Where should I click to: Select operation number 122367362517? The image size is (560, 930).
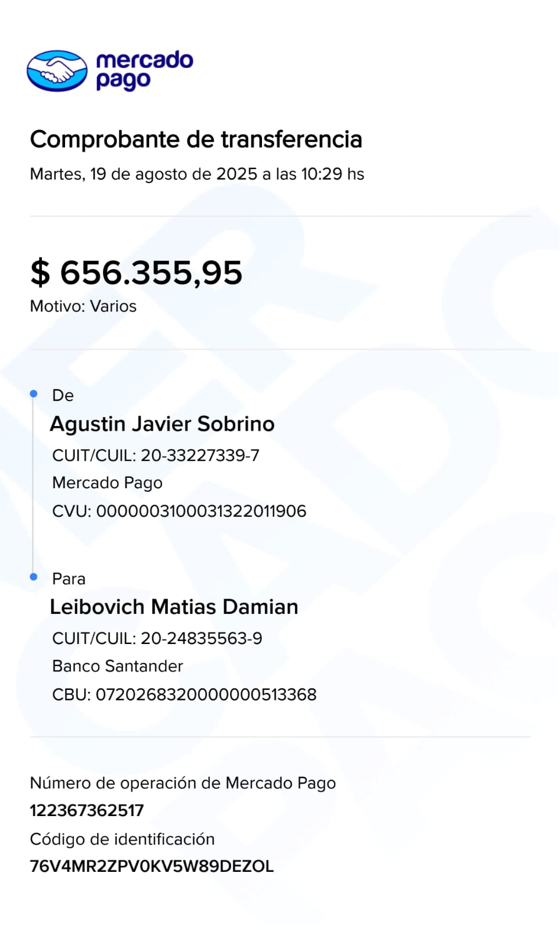tap(87, 810)
